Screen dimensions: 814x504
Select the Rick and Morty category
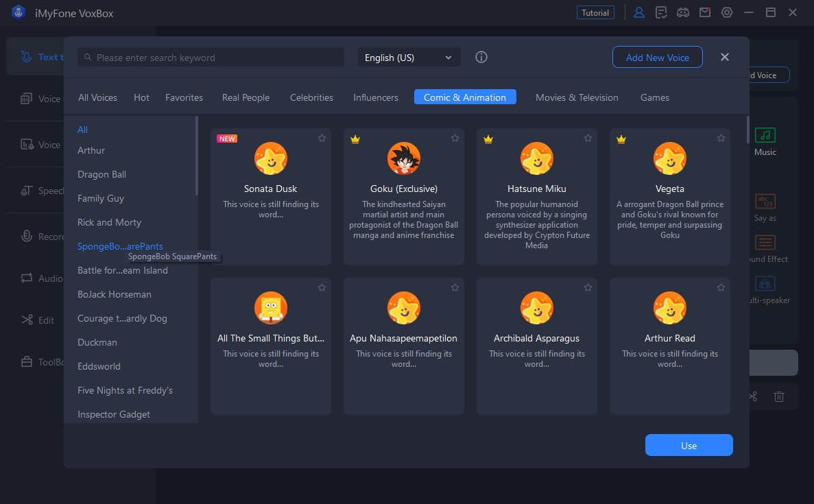coord(109,222)
